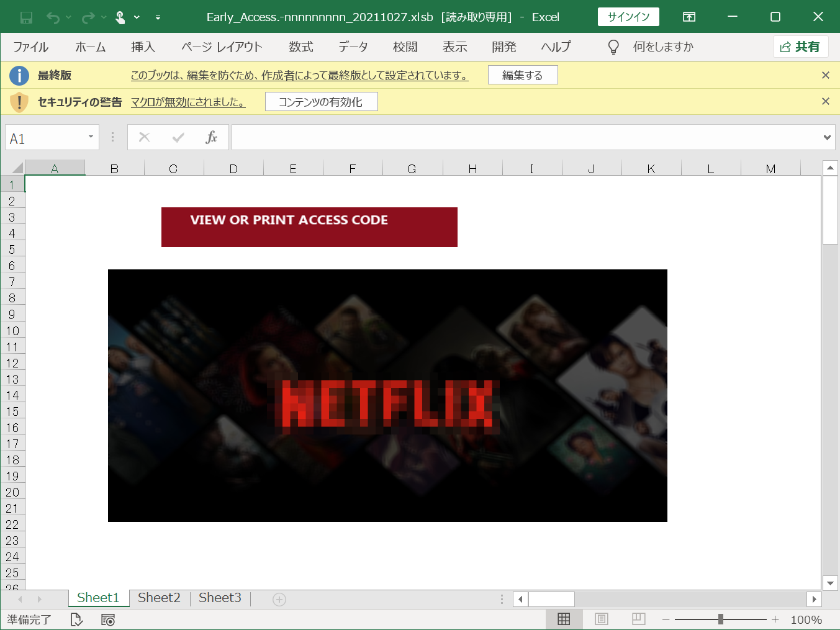
Task: Click the vertical scrollbar up arrow
Action: [830, 168]
